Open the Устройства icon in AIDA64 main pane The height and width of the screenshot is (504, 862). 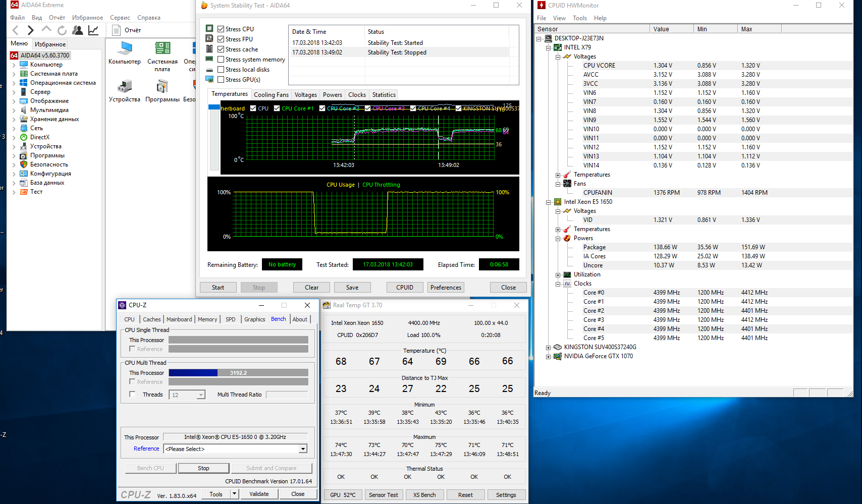click(x=124, y=86)
